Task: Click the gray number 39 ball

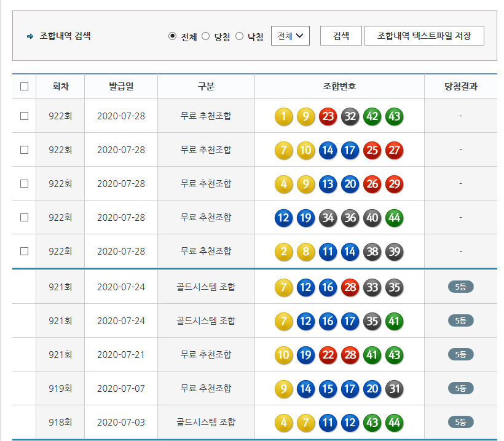Action: 394,252
